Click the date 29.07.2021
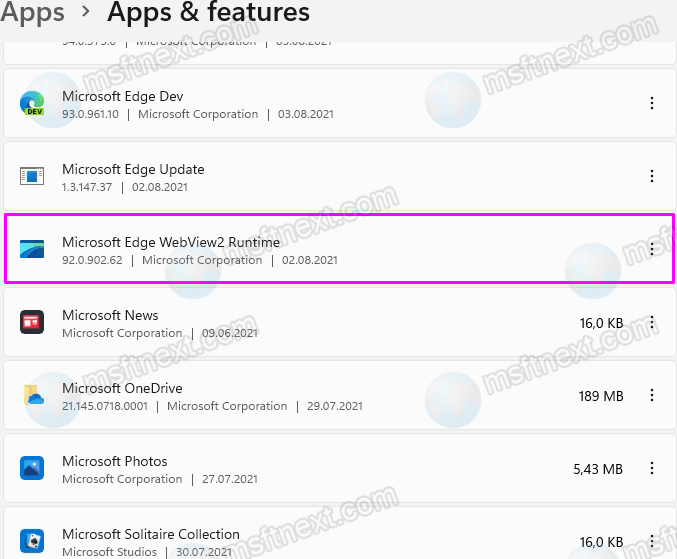The width and height of the screenshot is (677, 559). [x=335, y=406]
